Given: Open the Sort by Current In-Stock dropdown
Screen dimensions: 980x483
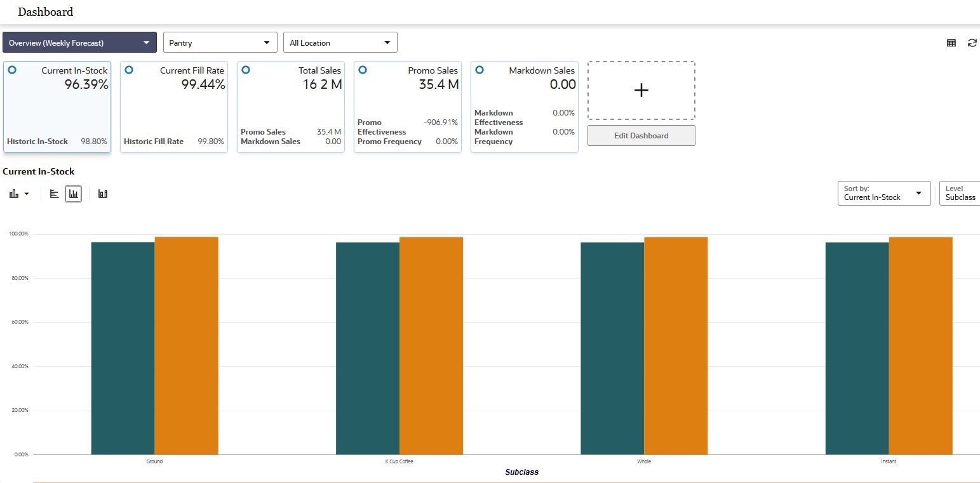Looking at the screenshot, I should 883,193.
